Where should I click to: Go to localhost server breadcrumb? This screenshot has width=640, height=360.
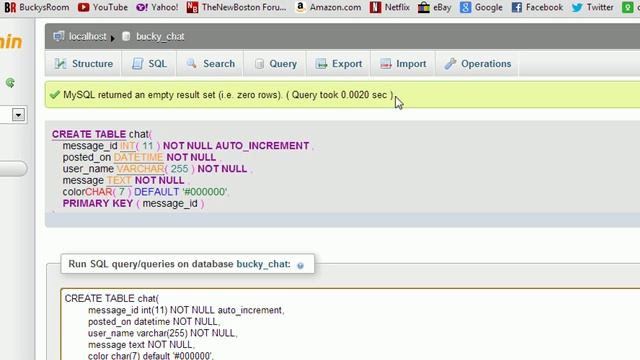pos(87,36)
